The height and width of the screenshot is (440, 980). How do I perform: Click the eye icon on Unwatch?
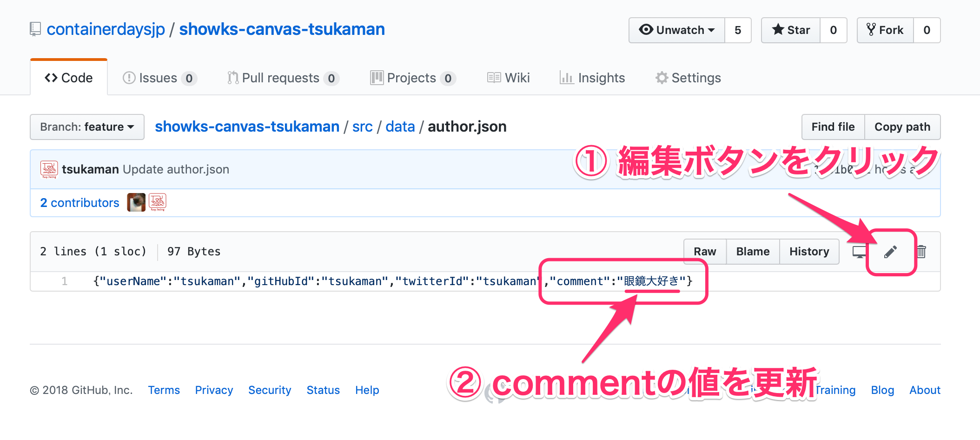coord(646,30)
